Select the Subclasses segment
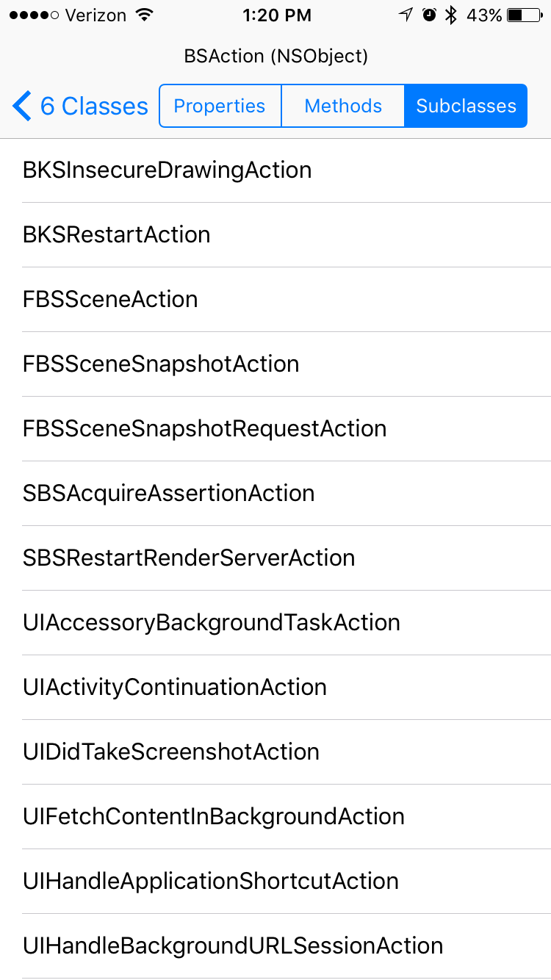Viewport: 551px width, 980px height. 466,106
